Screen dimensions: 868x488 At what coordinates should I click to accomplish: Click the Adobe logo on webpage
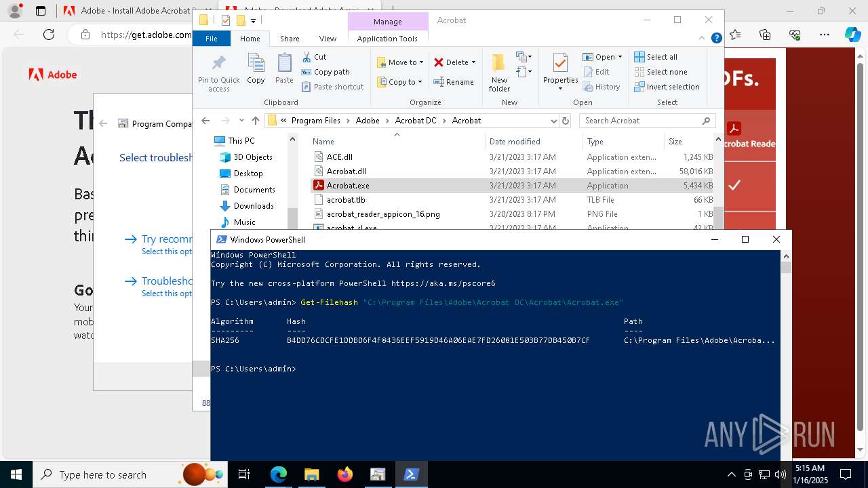(53, 75)
